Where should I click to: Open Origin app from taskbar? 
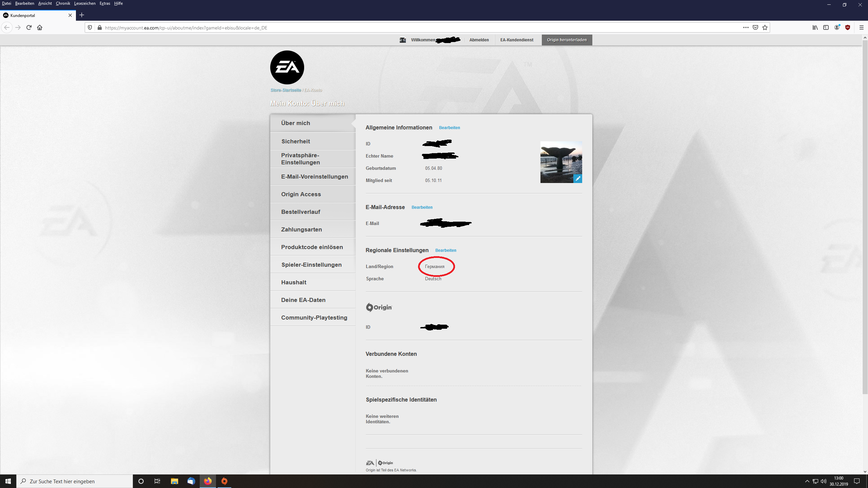(224, 481)
